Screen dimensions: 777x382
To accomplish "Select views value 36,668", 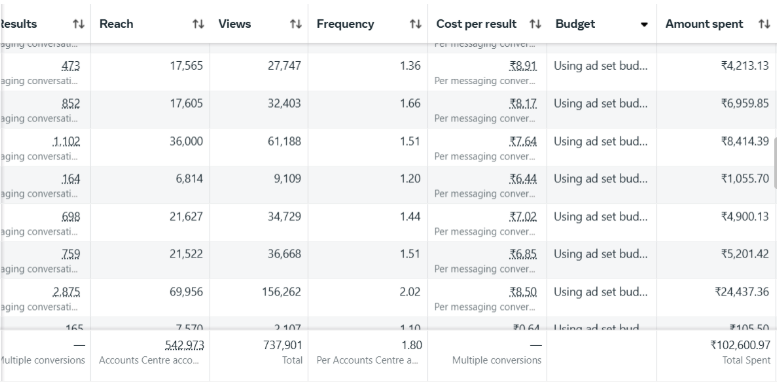I will [284, 254].
